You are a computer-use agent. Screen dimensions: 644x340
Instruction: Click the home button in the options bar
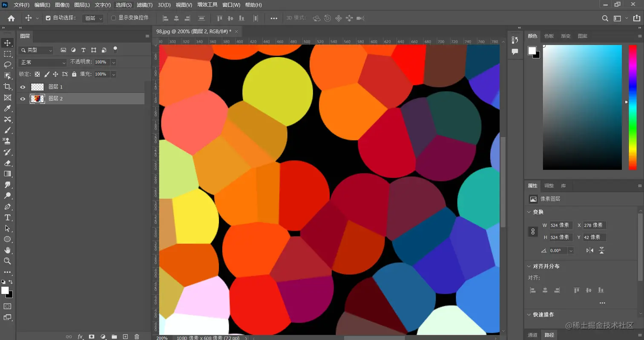[x=11, y=18]
